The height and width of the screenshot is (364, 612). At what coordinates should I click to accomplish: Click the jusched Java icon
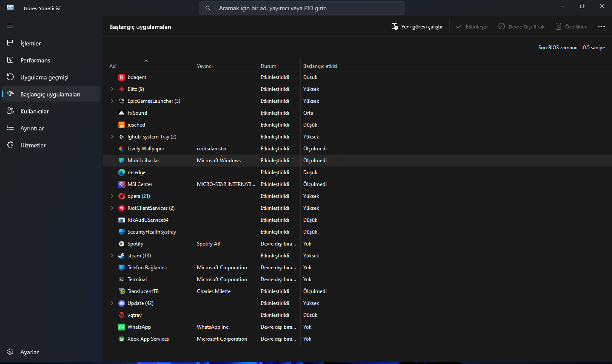(x=122, y=125)
